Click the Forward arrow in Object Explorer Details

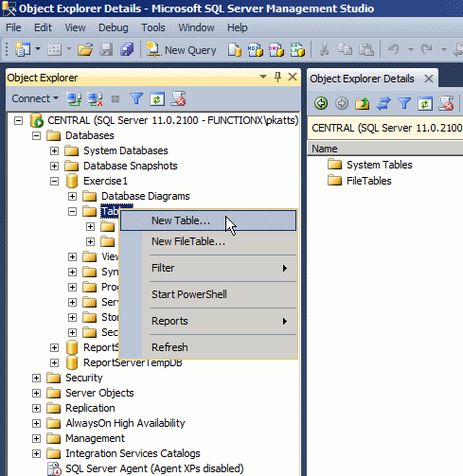coord(342,103)
